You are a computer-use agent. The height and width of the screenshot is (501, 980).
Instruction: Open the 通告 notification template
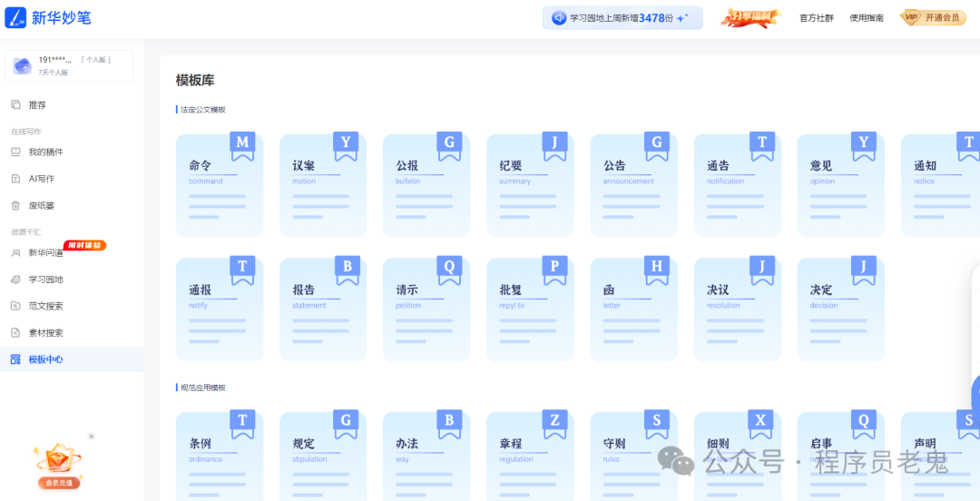[738, 185]
